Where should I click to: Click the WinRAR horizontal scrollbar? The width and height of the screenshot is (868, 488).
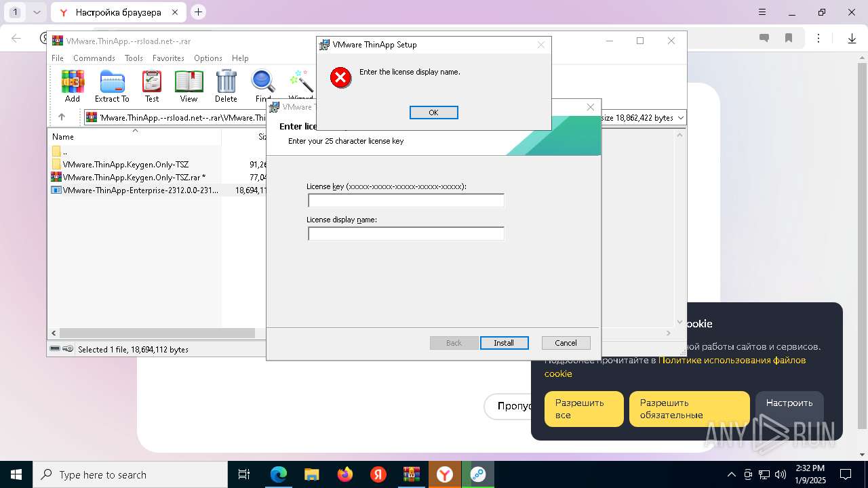pyautogui.click(x=157, y=333)
